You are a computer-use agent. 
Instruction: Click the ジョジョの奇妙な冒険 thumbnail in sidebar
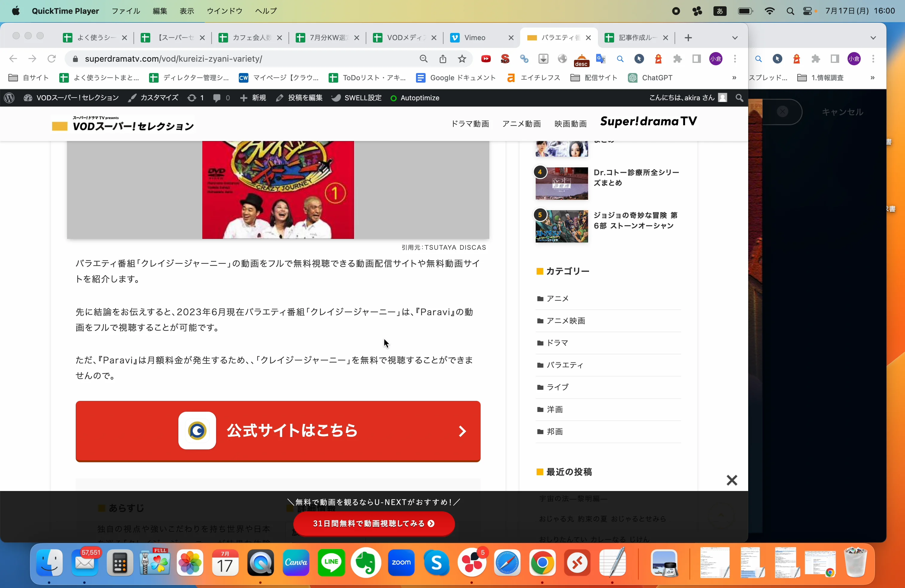pos(562,226)
